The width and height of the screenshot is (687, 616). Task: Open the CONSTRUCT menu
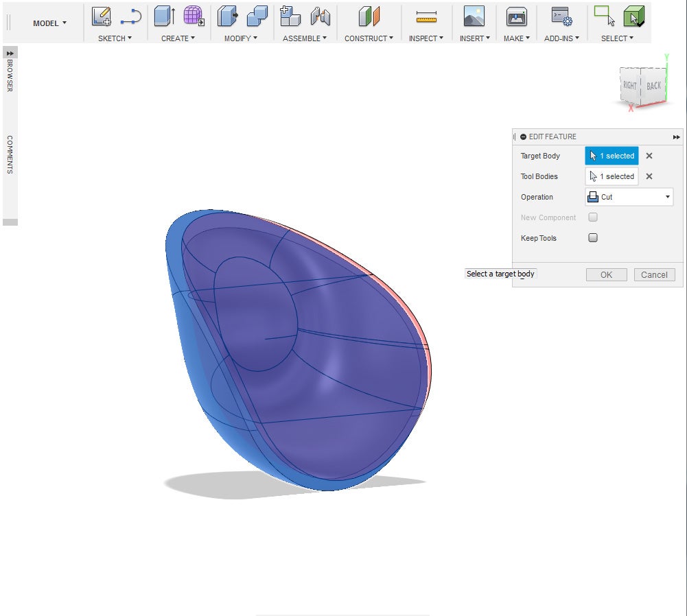(x=369, y=38)
